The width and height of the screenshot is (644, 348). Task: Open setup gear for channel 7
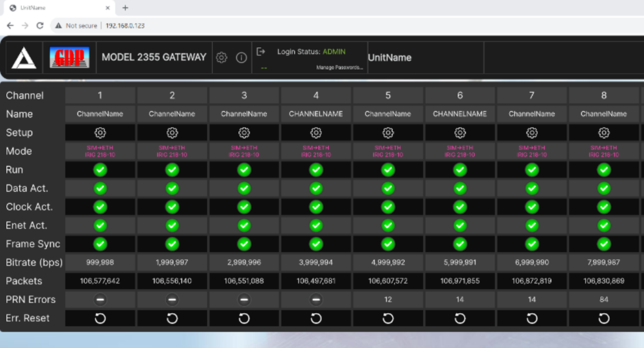point(532,133)
